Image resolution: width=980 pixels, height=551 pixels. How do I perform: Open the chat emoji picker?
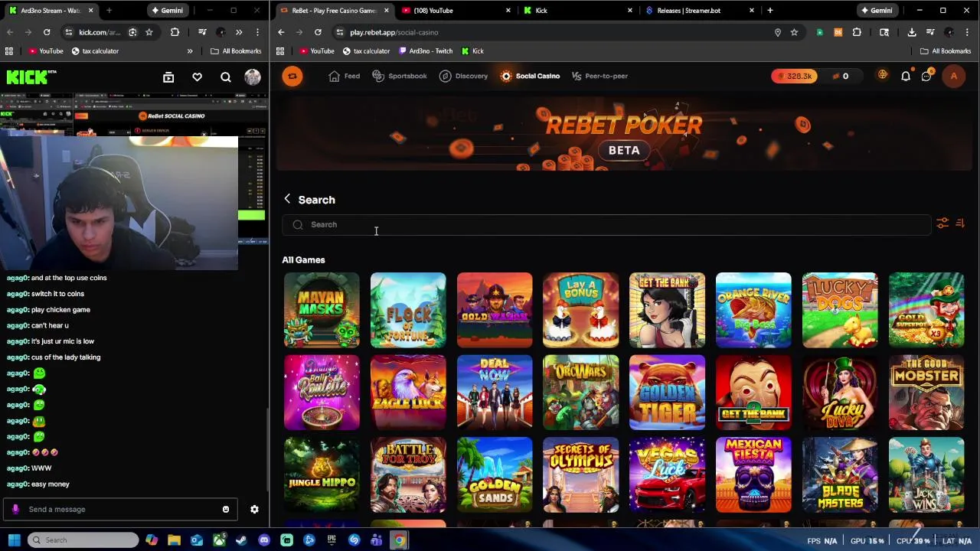pos(226,509)
